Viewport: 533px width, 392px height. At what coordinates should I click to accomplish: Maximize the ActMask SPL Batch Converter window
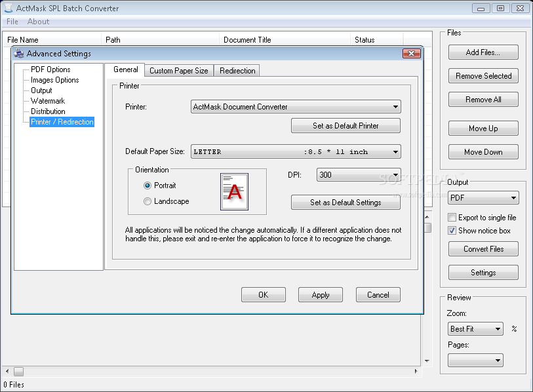(500, 8)
